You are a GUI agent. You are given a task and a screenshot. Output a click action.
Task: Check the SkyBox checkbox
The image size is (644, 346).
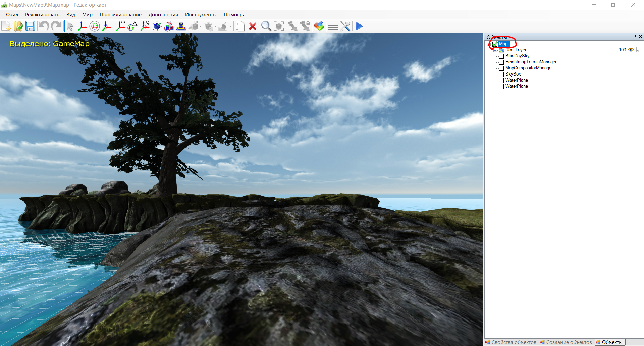pos(501,74)
